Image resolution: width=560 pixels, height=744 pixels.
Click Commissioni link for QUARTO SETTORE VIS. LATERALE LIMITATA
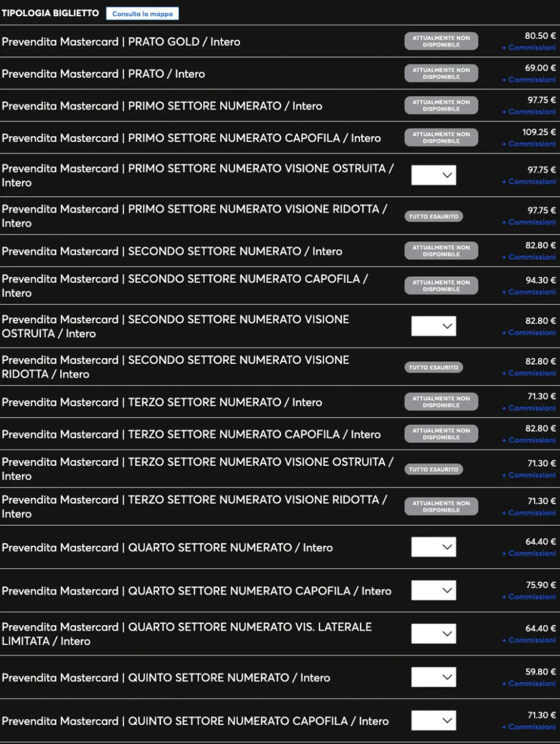pyautogui.click(x=529, y=640)
